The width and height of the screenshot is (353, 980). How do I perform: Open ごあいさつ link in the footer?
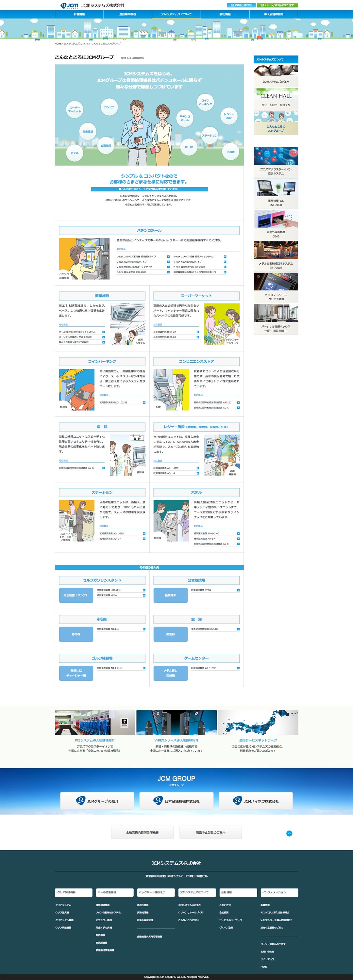point(225,905)
